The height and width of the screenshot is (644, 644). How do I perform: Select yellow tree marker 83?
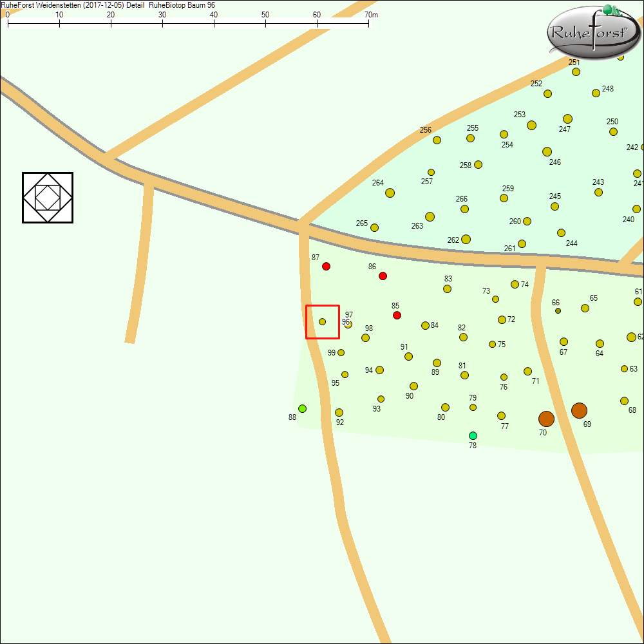tap(448, 289)
